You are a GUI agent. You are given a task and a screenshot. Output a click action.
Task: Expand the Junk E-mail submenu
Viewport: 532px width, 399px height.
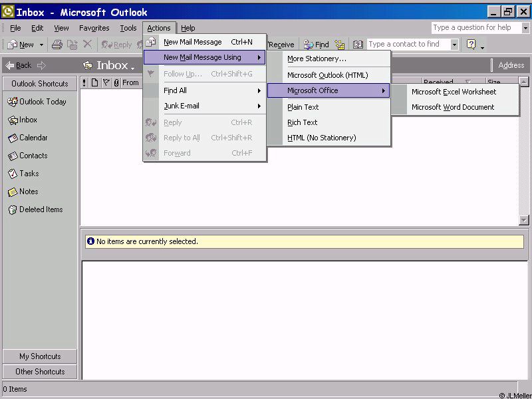coord(205,106)
